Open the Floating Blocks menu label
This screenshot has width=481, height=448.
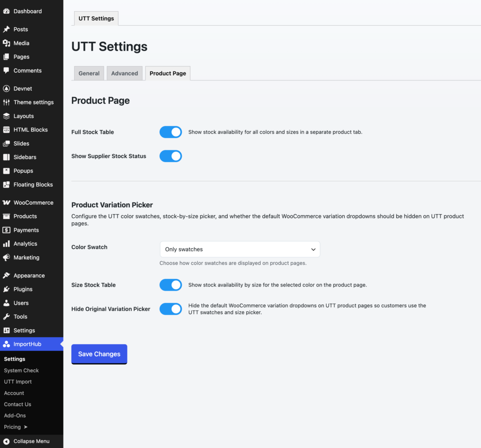(33, 185)
